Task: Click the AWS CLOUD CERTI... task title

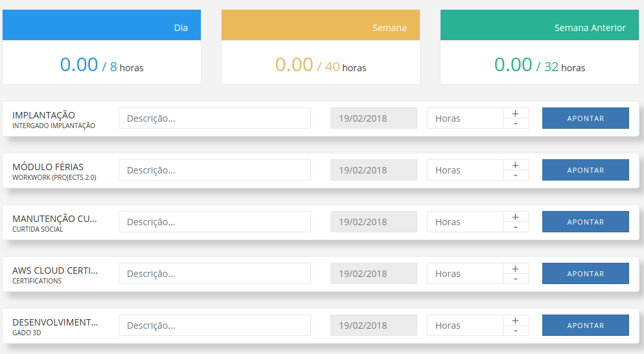Action: [x=55, y=271]
